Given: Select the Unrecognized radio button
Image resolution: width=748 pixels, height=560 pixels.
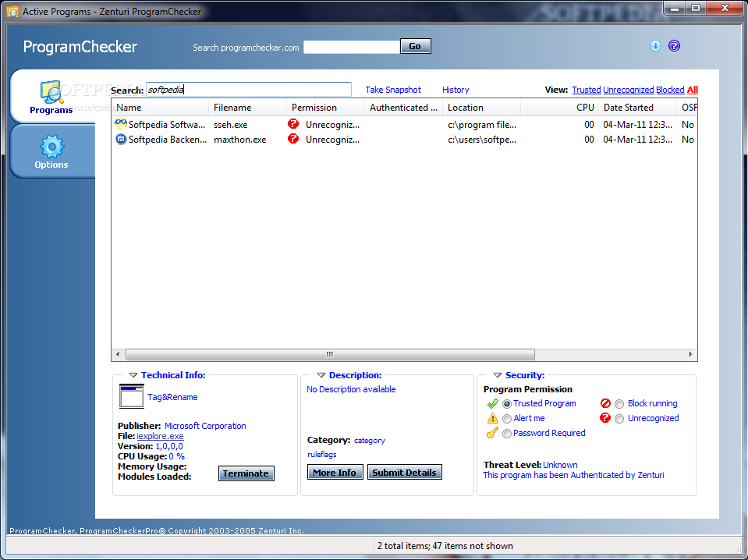Looking at the screenshot, I should tap(619, 419).
